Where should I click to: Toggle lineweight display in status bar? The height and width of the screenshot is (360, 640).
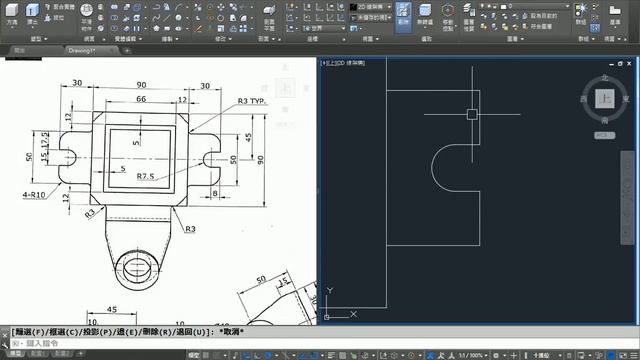[x=331, y=356]
